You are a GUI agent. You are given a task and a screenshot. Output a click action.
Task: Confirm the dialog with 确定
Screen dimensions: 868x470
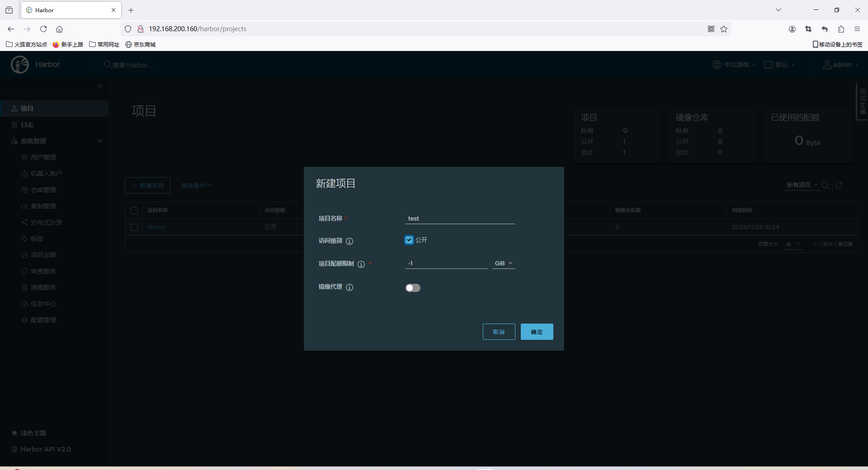[x=537, y=332]
